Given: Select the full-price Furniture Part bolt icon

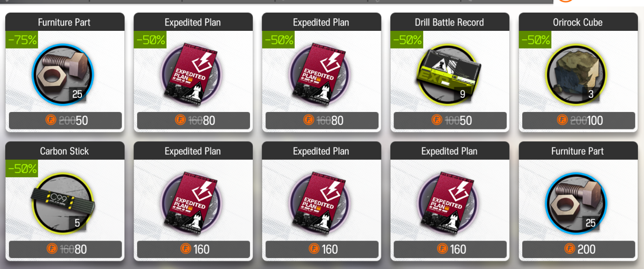Looking at the screenshot, I should tap(577, 203).
